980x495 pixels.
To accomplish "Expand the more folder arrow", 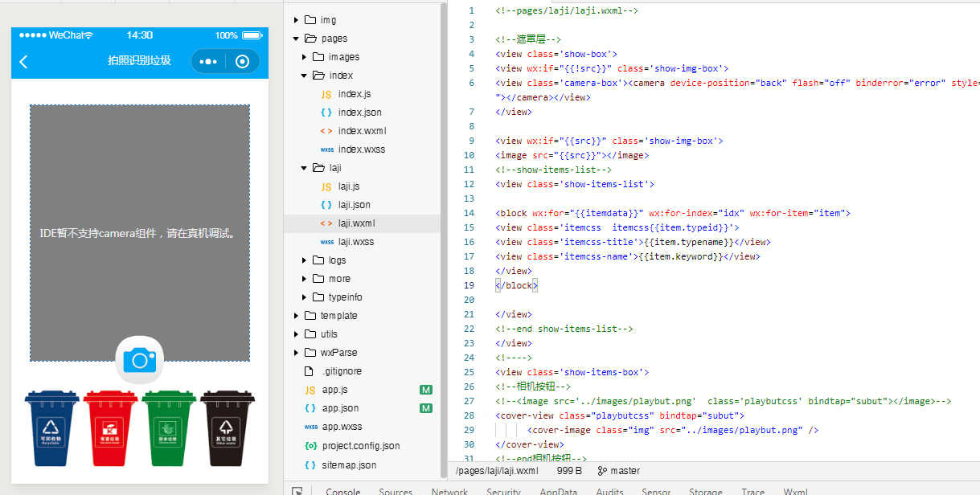I will tap(305, 279).
